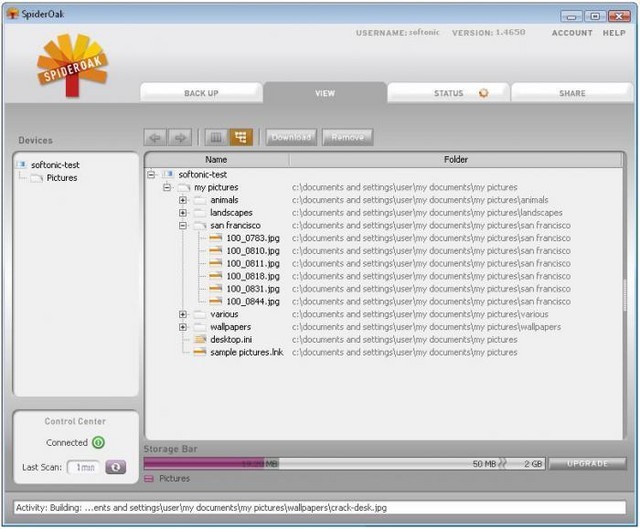
Task: Open the Status tab
Action: (x=449, y=93)
